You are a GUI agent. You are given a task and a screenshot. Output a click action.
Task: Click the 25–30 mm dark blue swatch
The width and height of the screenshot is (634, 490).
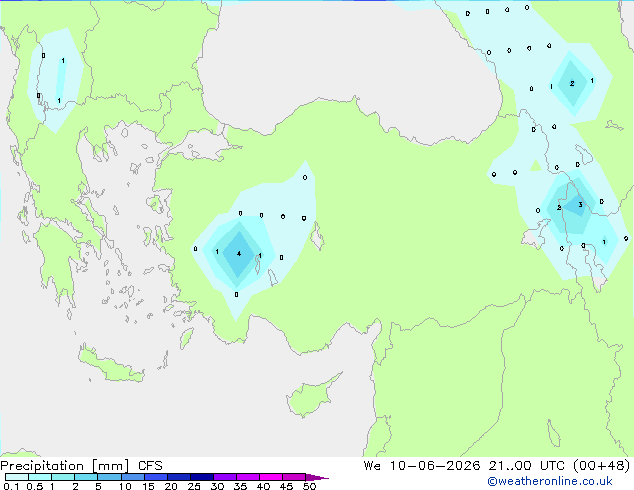pos(201,477)
